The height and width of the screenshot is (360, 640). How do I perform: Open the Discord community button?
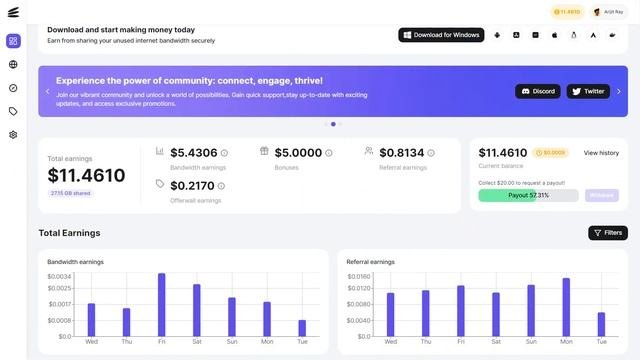click(x=538, y=91)
